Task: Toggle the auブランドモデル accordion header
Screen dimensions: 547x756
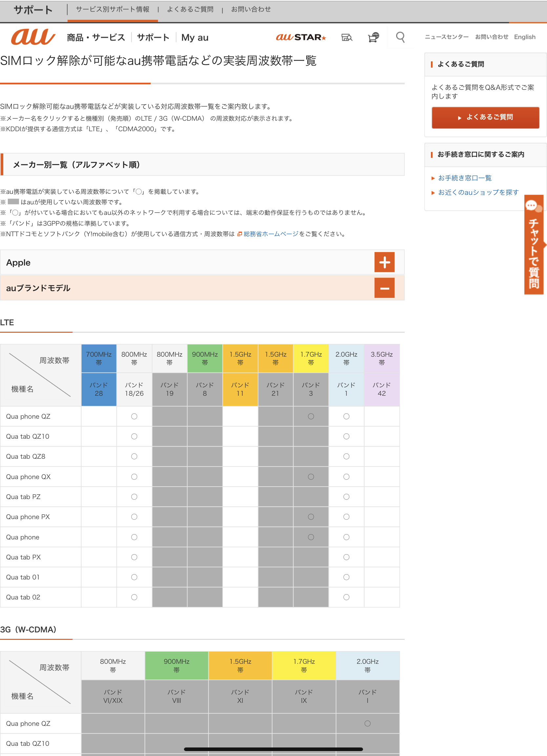Action: click(x=187, y=288)
